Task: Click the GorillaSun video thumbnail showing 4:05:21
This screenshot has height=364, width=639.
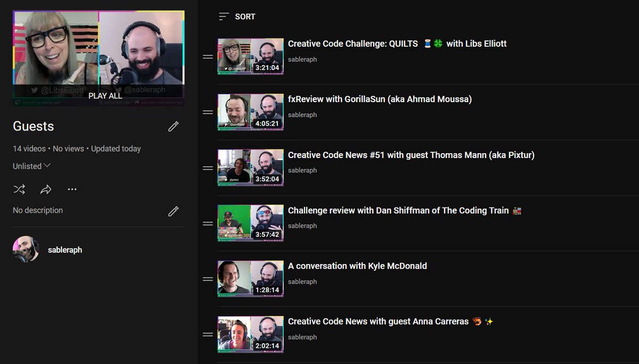Action: (250, 112)
